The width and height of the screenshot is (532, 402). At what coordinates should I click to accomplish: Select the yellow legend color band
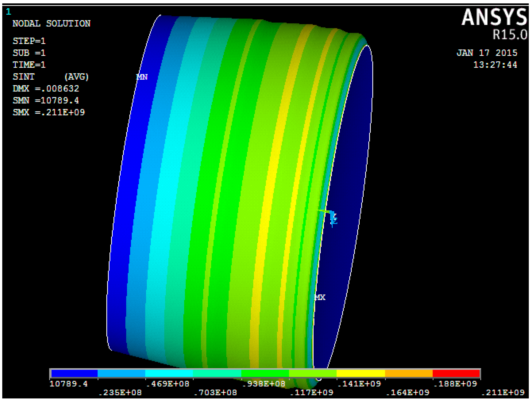[361, 373]
